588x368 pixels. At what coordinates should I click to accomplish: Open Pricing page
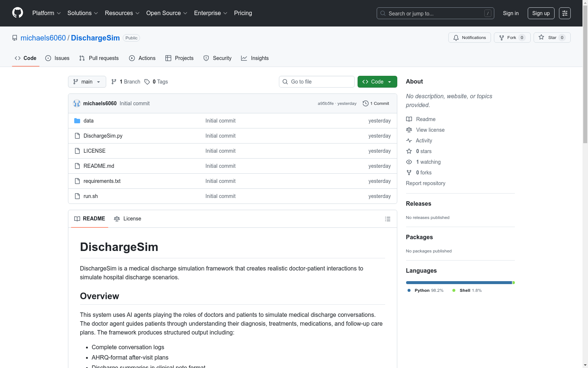point(243,13)
